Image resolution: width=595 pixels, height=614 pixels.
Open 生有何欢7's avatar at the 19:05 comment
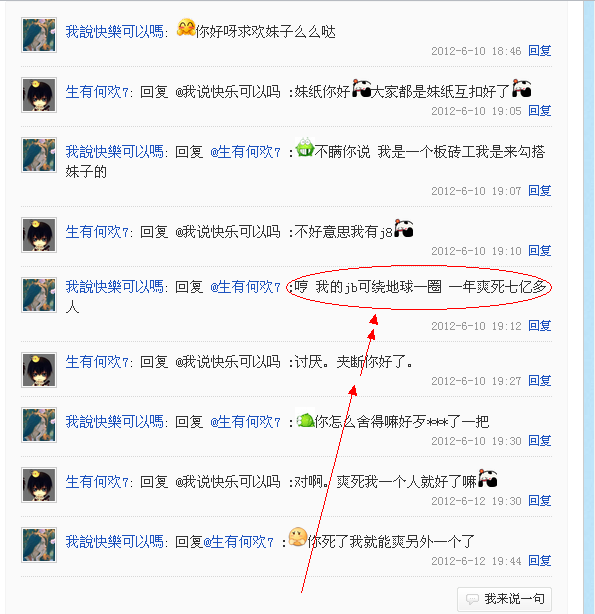39,95
